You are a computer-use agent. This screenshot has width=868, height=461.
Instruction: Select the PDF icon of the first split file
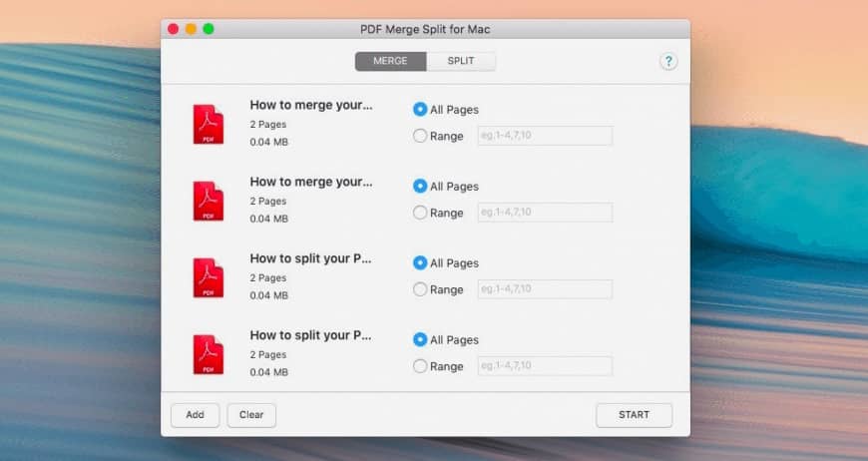[x=209, y=277]
